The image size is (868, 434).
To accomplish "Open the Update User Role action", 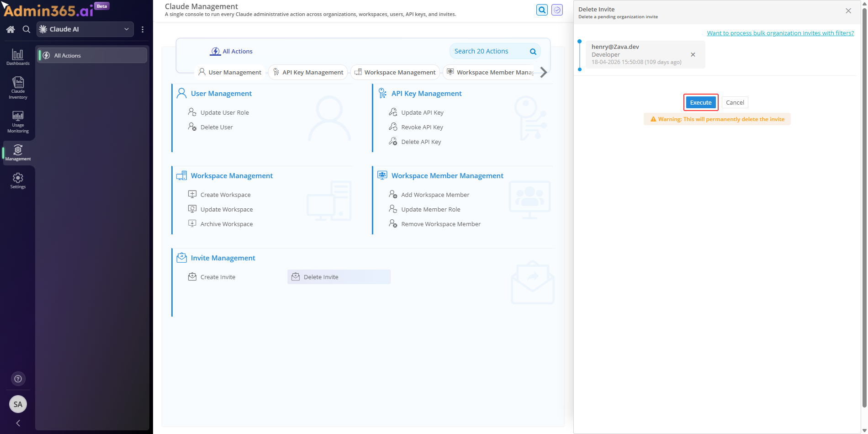I will (x=219, y=112).
